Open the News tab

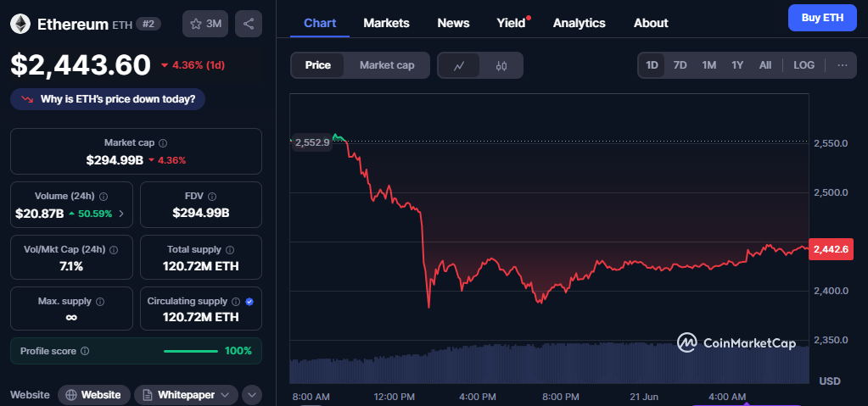tap(453, 23)
